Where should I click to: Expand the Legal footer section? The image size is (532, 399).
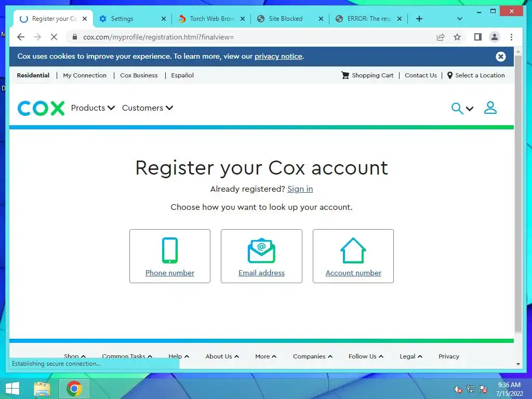click(x=411, y=356)
